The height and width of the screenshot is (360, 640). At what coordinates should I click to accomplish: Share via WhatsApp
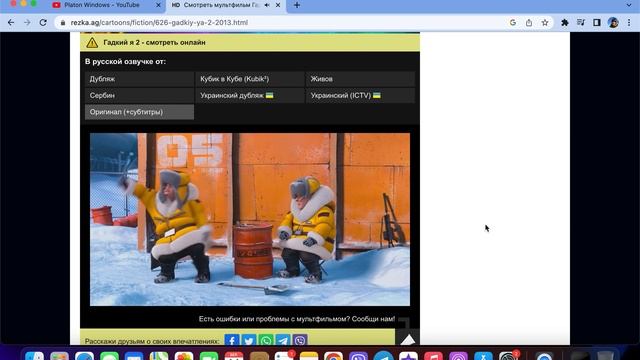(x=266, y=341)
